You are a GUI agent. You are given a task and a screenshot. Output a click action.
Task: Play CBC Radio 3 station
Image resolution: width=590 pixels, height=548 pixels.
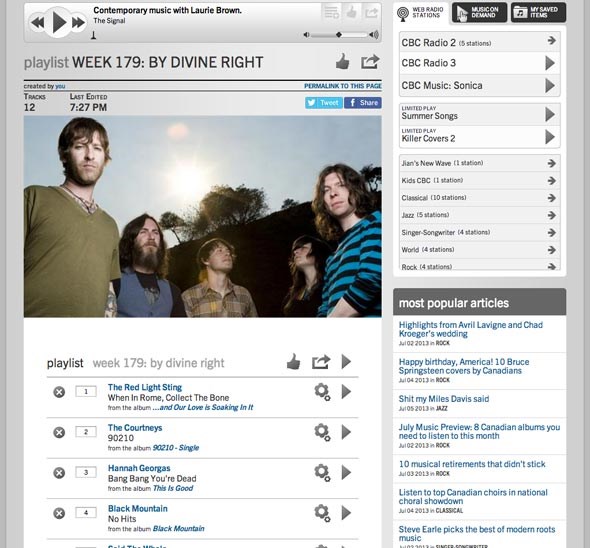[550, 63]
